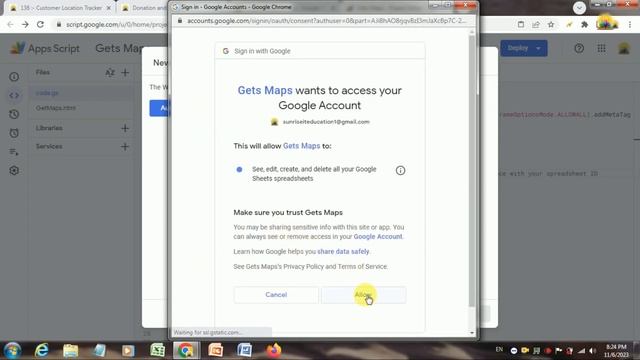Image resolution: width=640 pixels, height=360 pixels.
Task: Click the Gets Maps app name heading link
Action: click(265, 90)
